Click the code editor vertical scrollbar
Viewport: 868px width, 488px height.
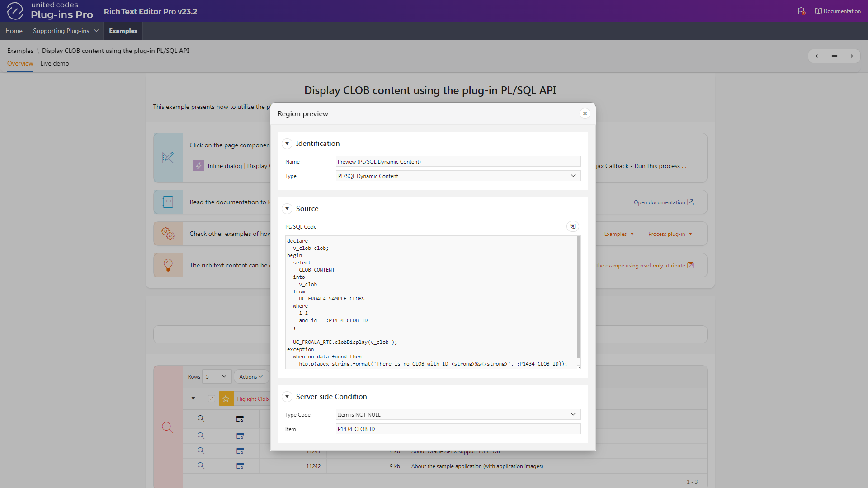(x=579, y=297)
